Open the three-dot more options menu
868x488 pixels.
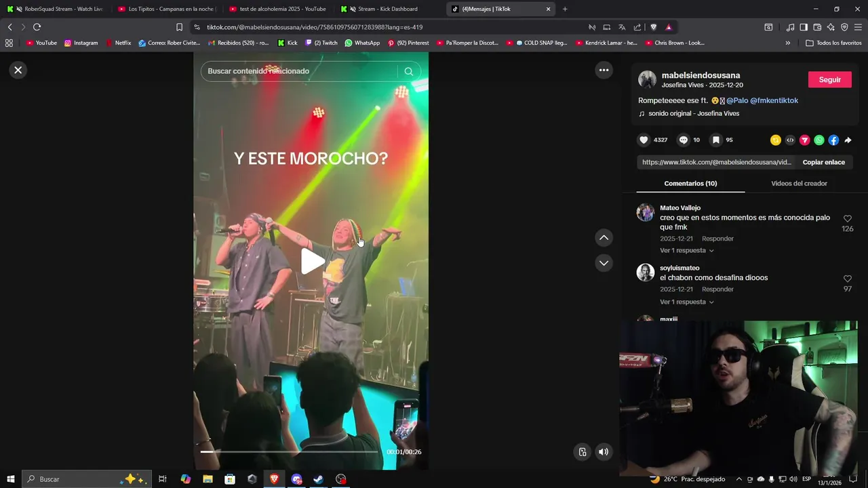[604, 70]
